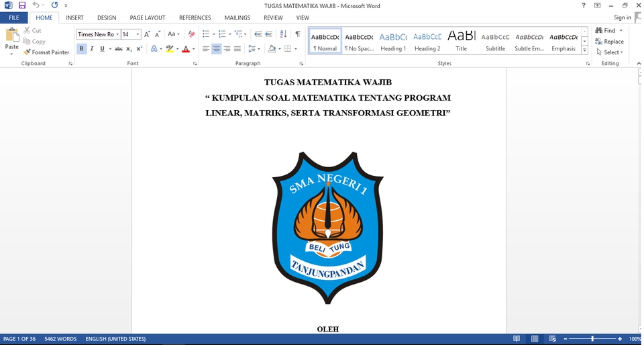Screen dimensions: 644x345
Task: Click Replace button
Action: 610,42
